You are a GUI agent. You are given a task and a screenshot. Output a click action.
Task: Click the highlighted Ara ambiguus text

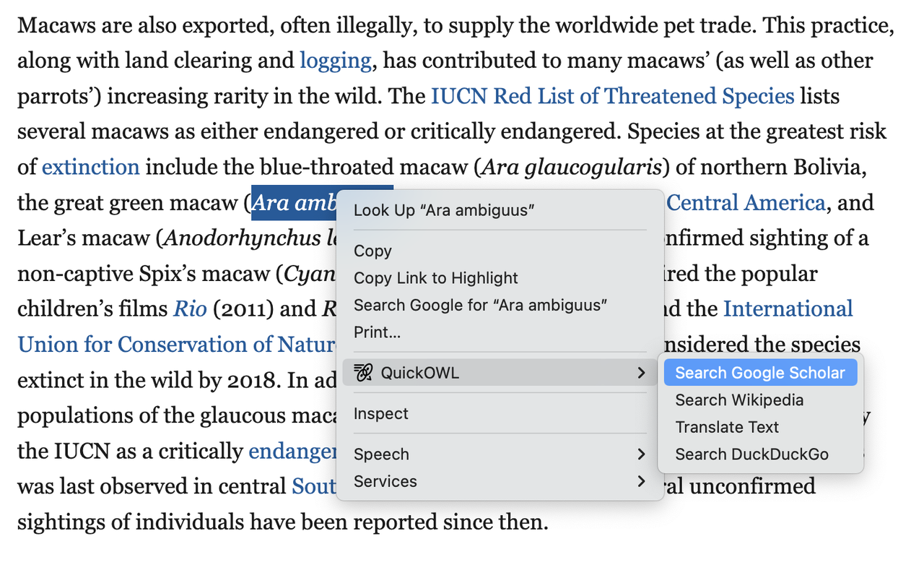click(294, 203)
